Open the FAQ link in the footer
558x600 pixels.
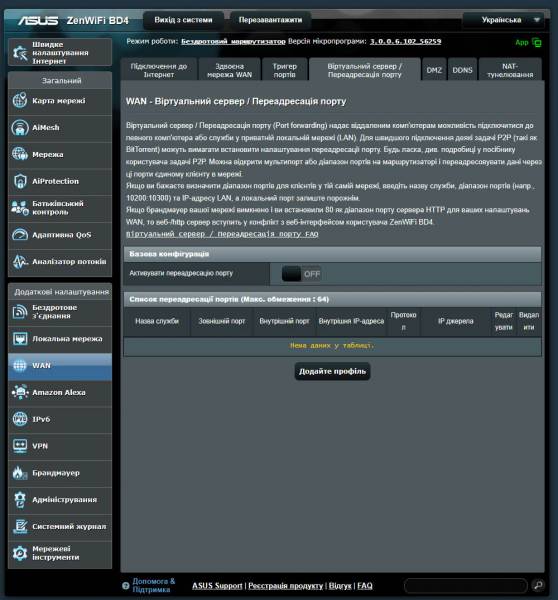pyautogui.click(x=365, y=585)
